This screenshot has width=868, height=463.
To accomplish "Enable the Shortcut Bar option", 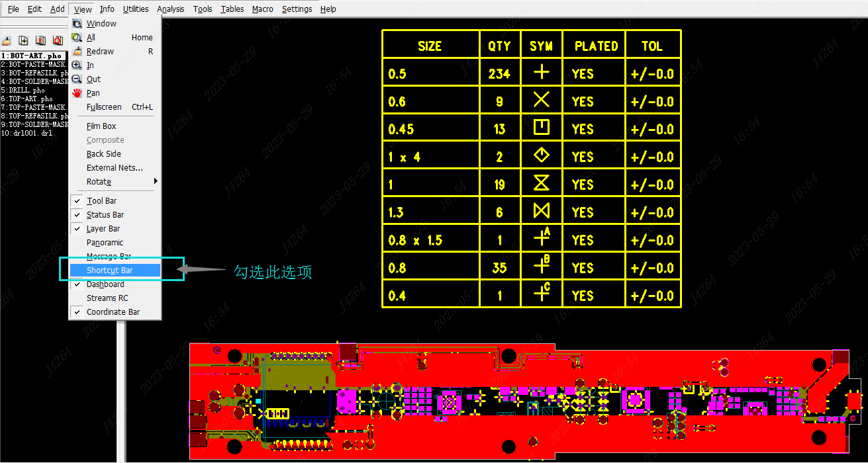I will point(109,271).
